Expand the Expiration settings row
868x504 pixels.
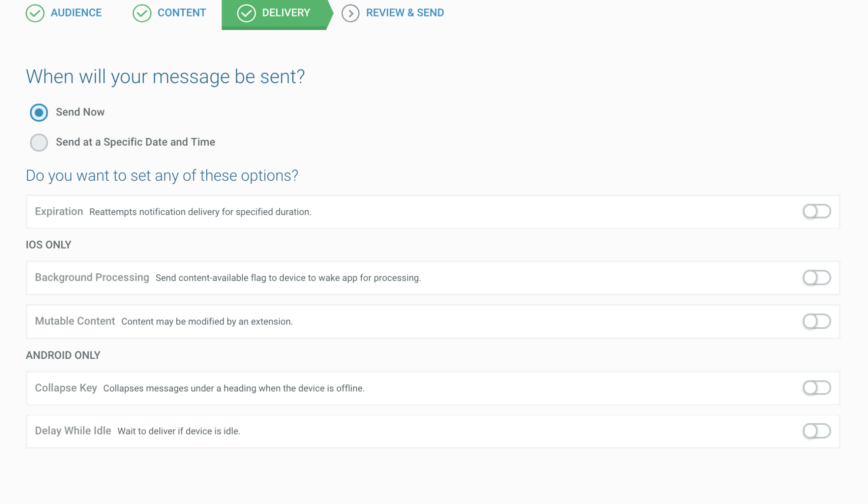coord(816,211)
